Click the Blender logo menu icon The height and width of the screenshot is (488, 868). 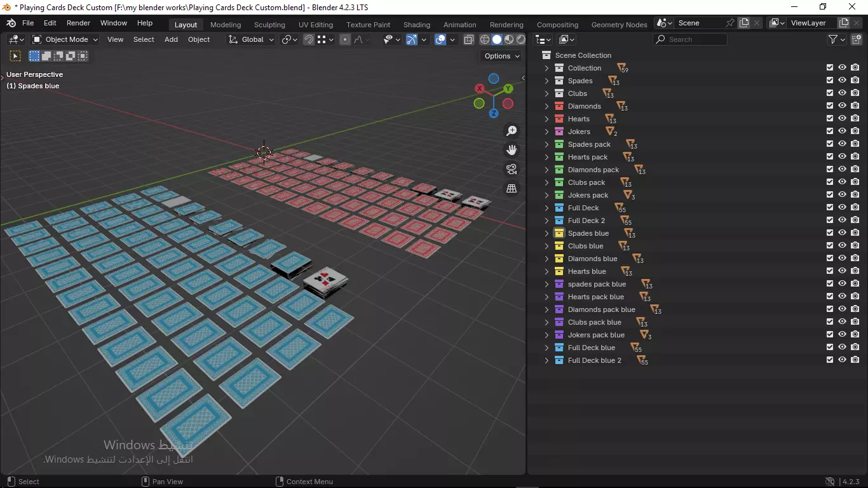(x=11, y=23)
